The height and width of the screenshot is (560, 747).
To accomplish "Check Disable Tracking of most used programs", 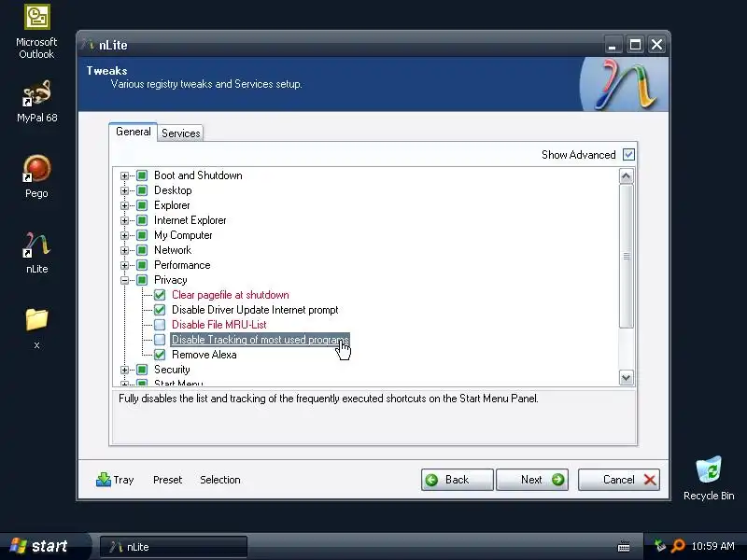I will pos(160,340).
